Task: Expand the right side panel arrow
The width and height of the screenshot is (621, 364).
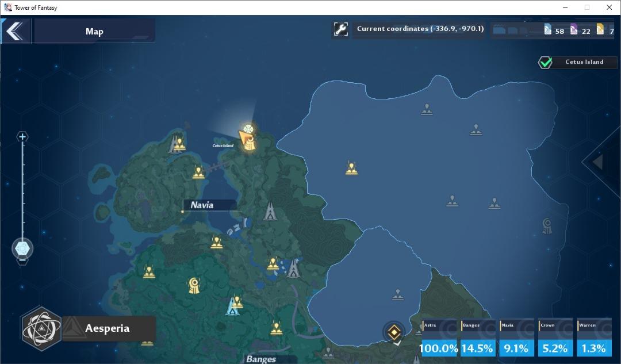Action: pyautogui.click(x=598, y=162)
